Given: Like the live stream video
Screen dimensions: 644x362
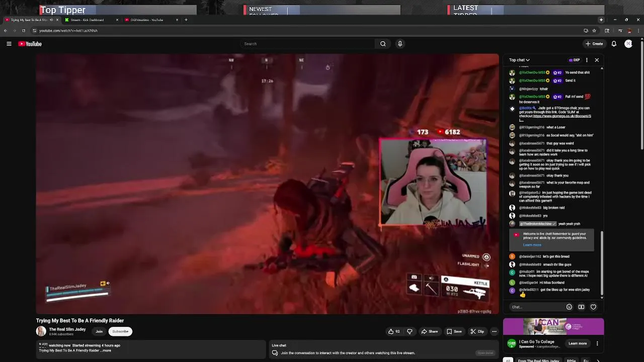Looking at the screenshot, I should (394, 331).
